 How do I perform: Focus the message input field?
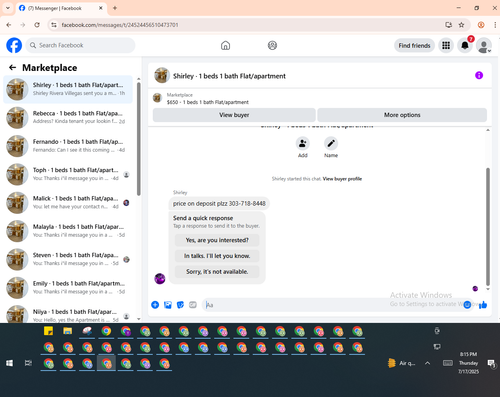(333, 305)
